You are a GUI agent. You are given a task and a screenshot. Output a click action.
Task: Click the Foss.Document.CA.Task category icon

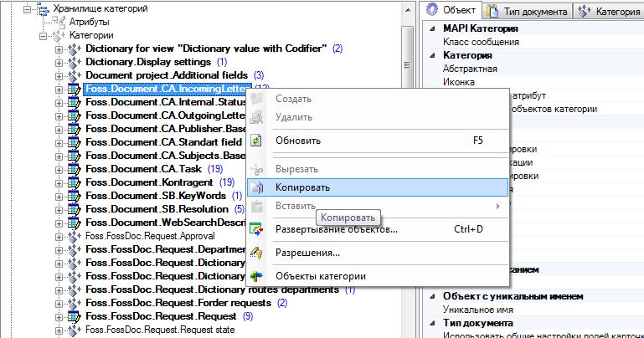tap(74, 168)
